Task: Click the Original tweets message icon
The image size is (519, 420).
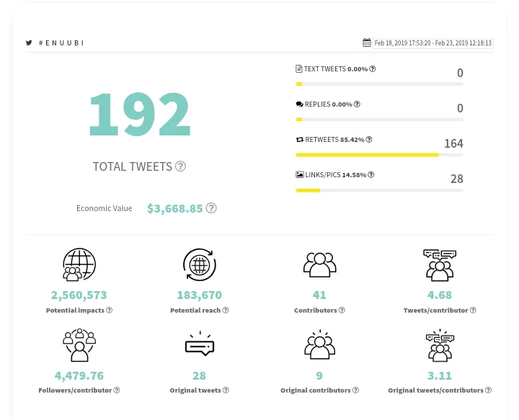Action: pyautogui.click(x=200, y=344)
